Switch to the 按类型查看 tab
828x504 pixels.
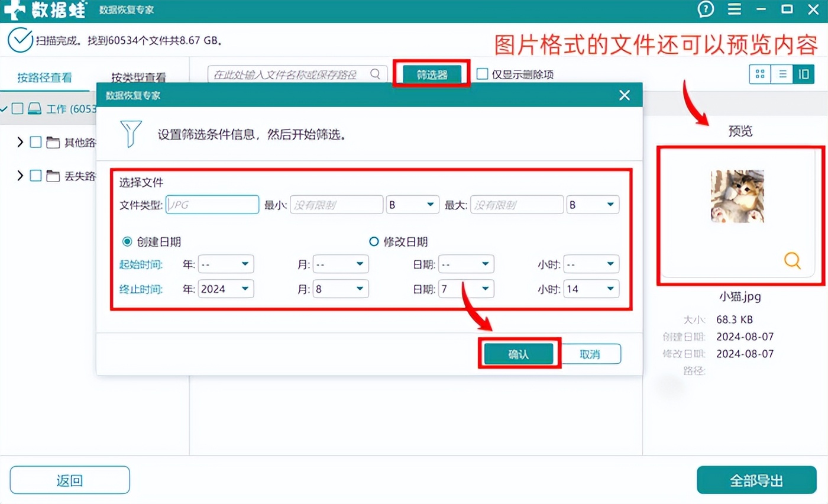[x=138, y=77]
